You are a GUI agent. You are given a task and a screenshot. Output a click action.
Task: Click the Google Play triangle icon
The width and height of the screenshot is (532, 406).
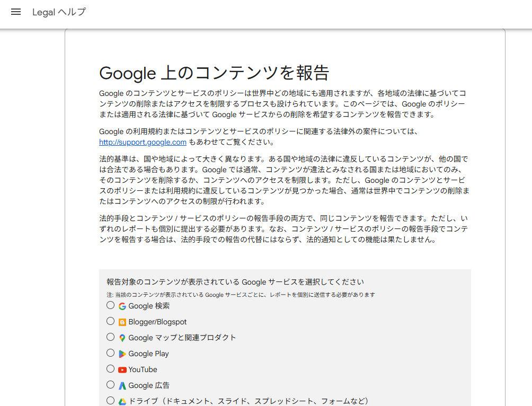[x=122, y=354]
